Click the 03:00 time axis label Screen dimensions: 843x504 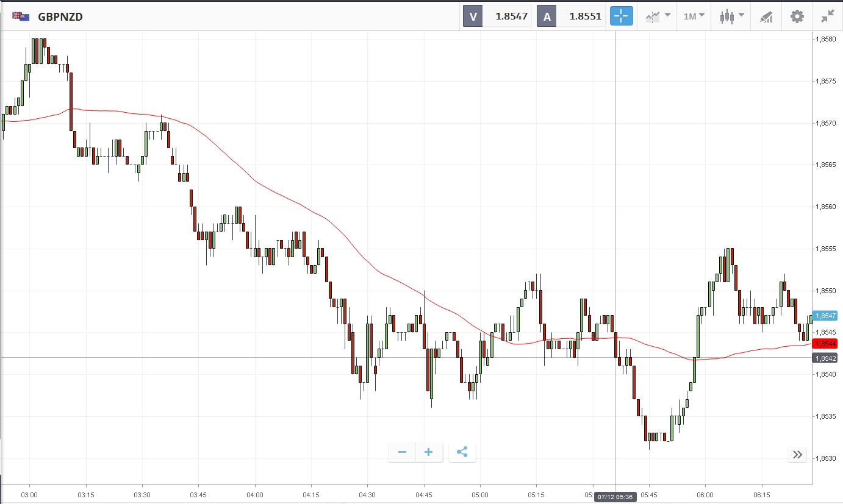click(29, 495)
